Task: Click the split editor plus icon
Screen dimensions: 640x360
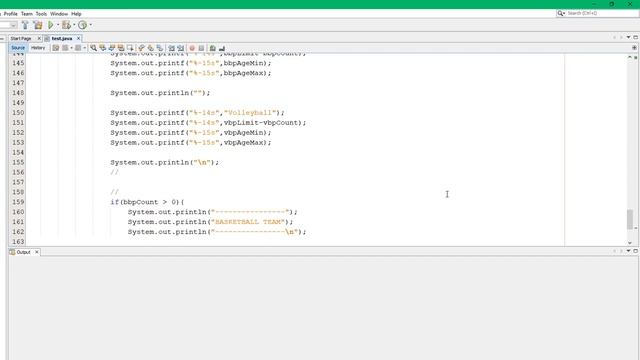Action: pyautogui.click(x=634, y=48)
